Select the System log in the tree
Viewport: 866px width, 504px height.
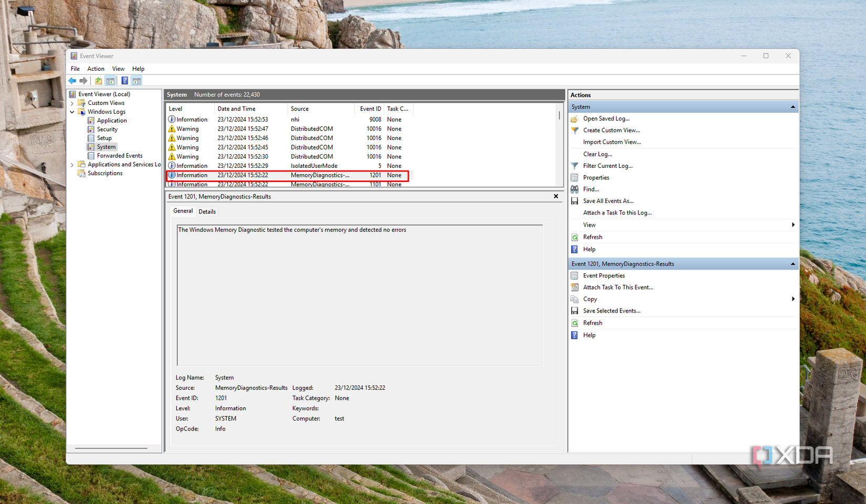pyautogui.click(x=105, y=147)
